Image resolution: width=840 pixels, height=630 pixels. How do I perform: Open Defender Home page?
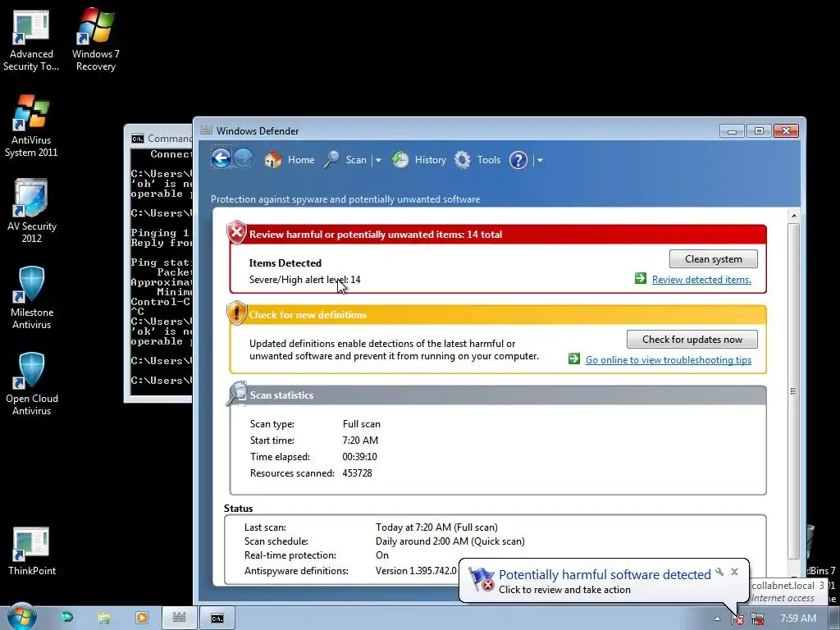290,160
